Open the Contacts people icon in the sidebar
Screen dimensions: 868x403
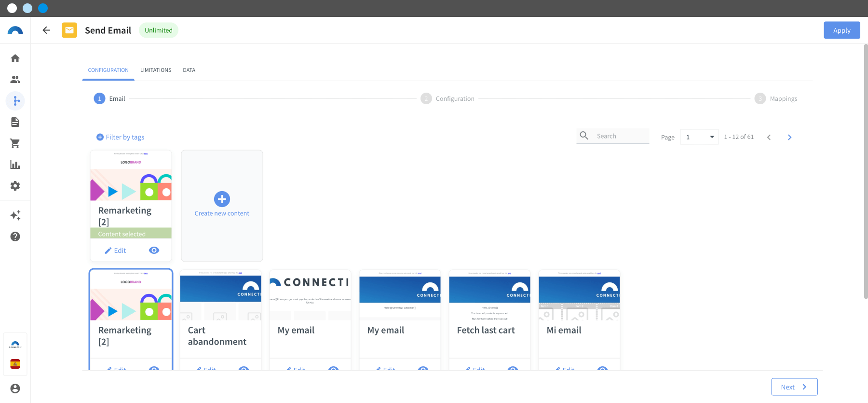click(x=15, y=80)
